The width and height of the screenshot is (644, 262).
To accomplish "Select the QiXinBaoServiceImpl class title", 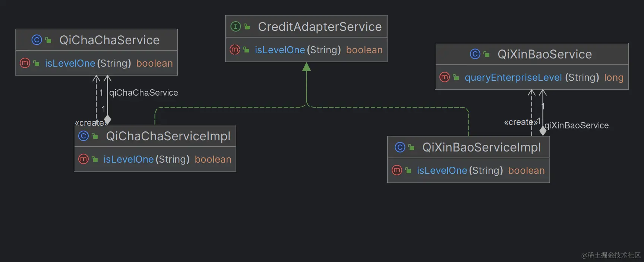I will click(x=481, y=147).
